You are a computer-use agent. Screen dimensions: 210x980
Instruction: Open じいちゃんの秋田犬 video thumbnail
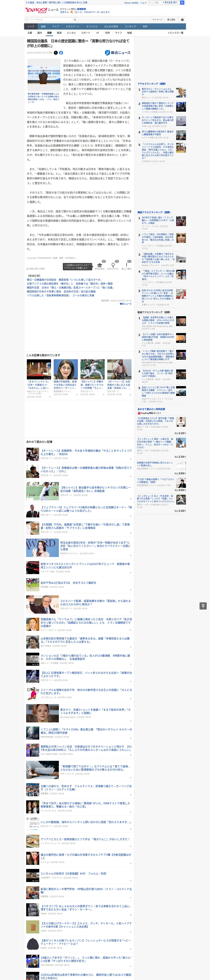point(33,875)
